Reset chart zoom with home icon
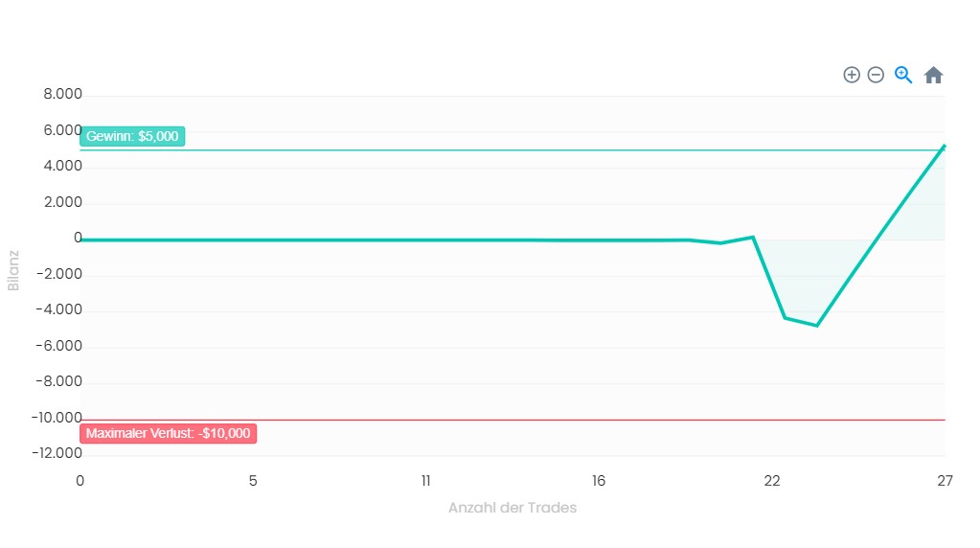The height and width of the screenshot is (548, 980). pos(933,75)
